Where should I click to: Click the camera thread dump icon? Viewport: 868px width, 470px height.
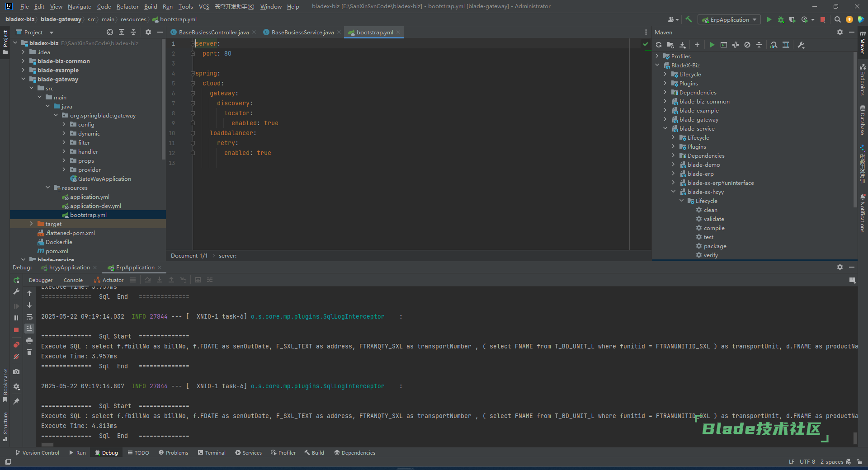(x=16, y=371)
